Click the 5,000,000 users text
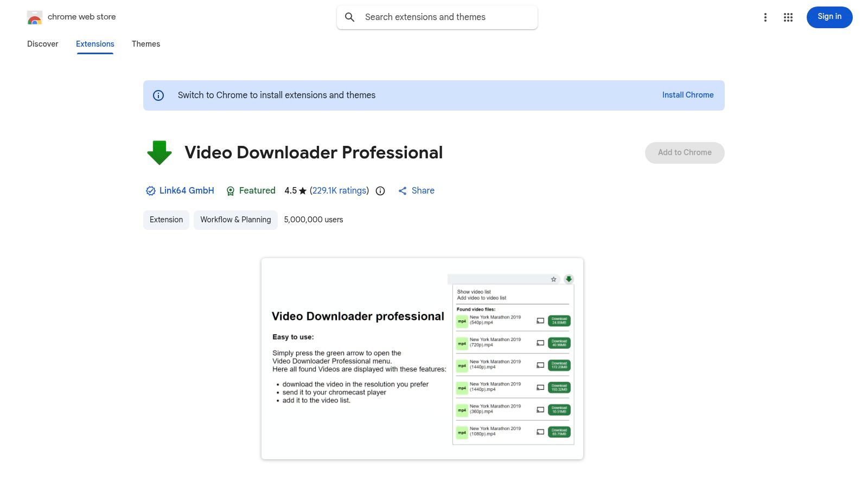Screen dimensions: 868x488 pos(314,220)
